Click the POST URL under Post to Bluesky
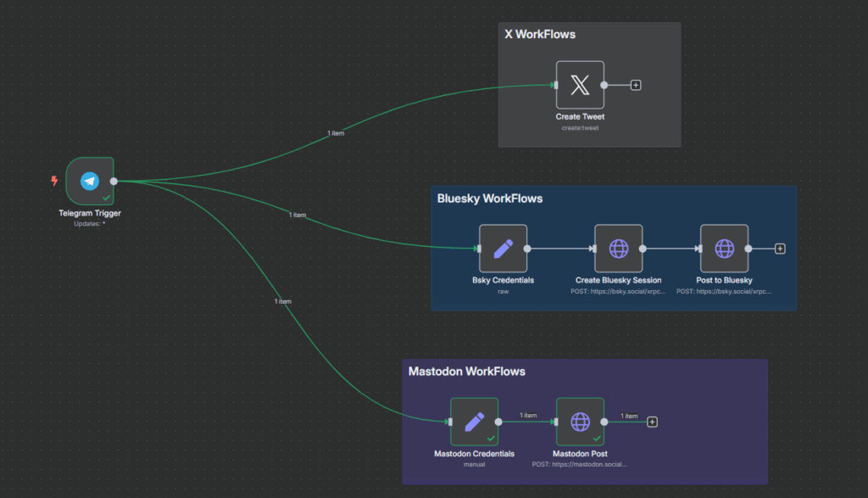The height and width of the screenshot is (498, 868). pyautogui.click(x=724, y=291)
